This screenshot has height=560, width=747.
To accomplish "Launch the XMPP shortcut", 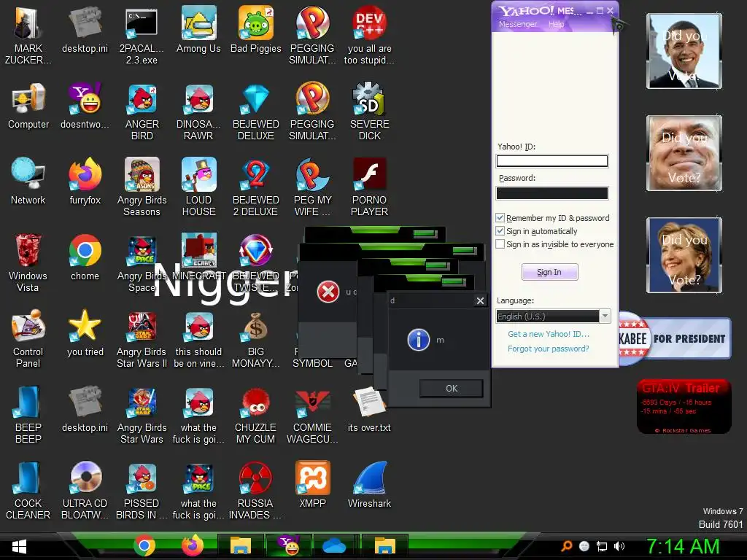I will (x=312, y=485).
